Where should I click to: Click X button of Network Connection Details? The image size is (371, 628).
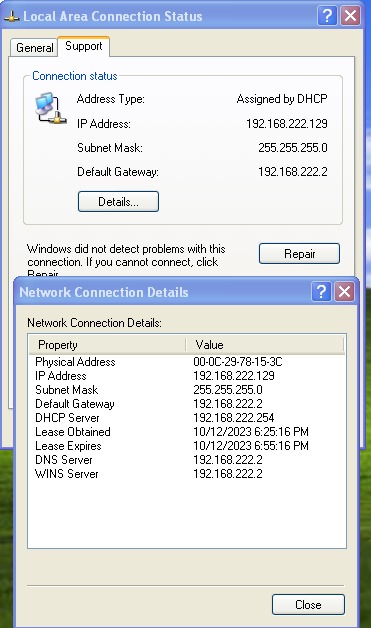tap(345, 292)
